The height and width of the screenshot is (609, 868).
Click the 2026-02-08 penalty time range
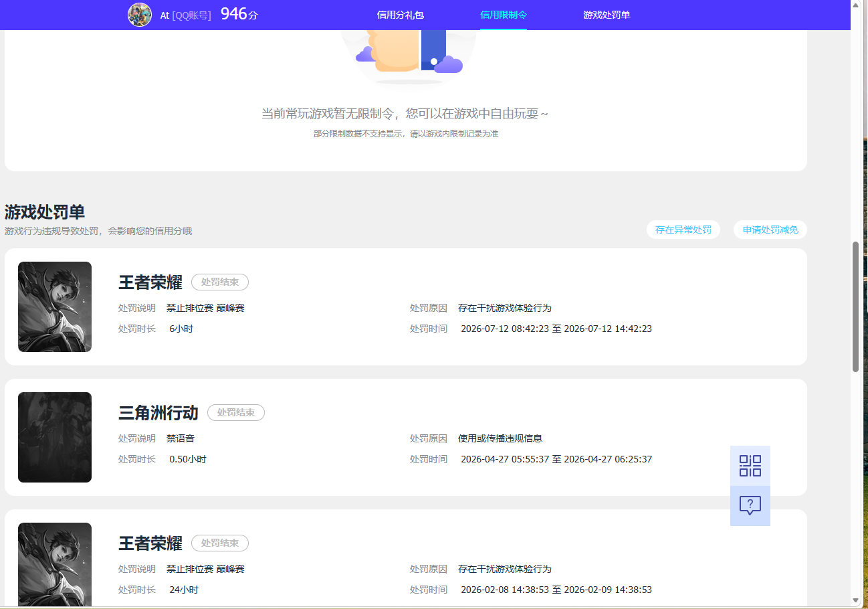point(556,590)
